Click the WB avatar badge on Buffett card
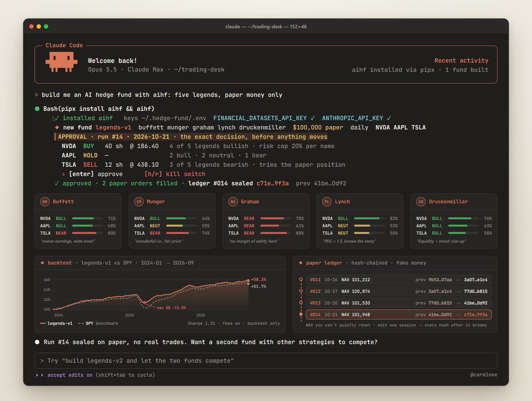The width and height of the screenshot is (532, 401). tap(45, 202)
